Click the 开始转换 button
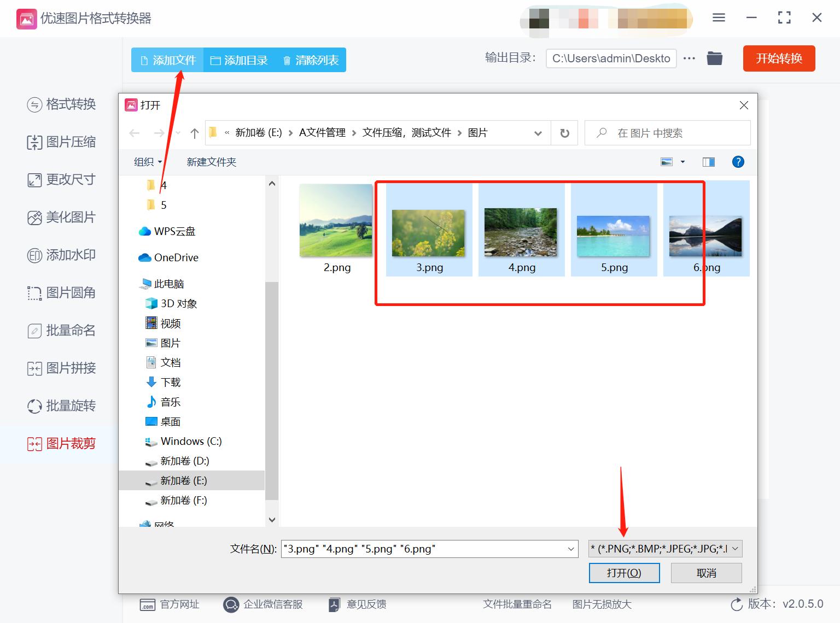The width and height of the screenshot is (840, 623). coord(779,58)
